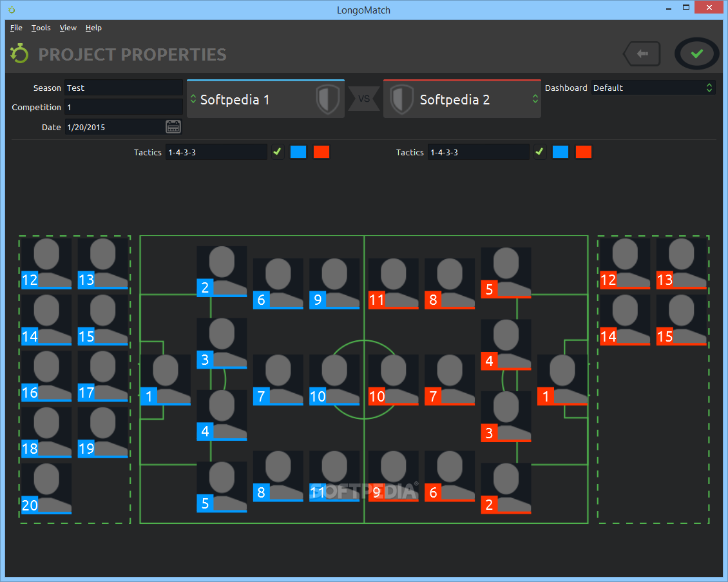
Task: Select red field player 11
Action: (x=393, y=284)
